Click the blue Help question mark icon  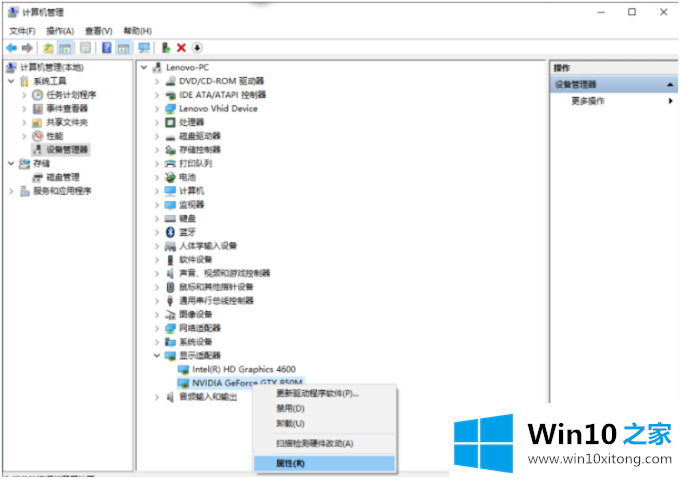click(106, 48)
